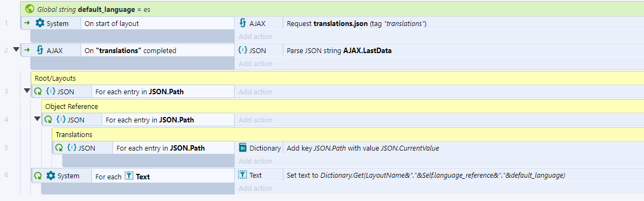Select the JSON icon next to Parse JSON string
Screen dimensions: 644x201
243,51
